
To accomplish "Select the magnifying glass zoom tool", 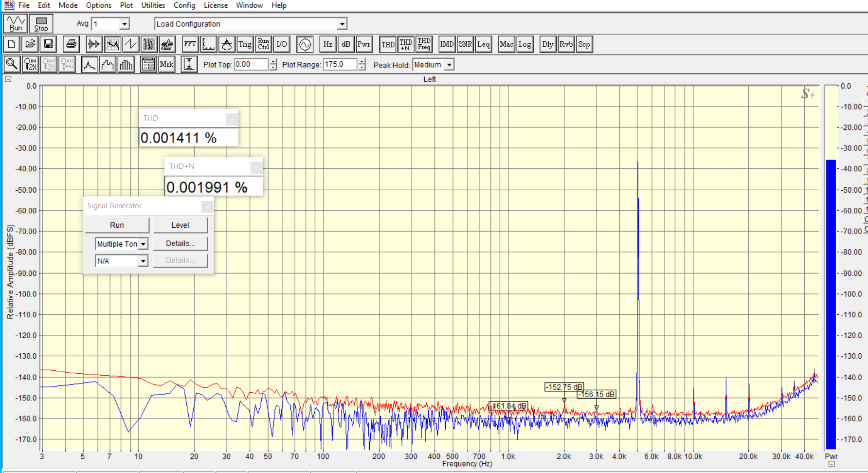I will pos(12,64).
